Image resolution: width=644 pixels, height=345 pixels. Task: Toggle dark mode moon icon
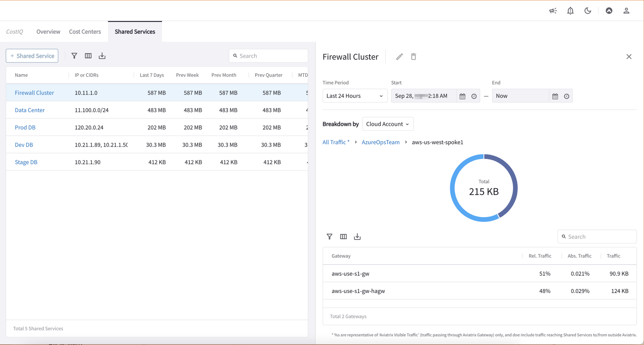pos(588,10)
